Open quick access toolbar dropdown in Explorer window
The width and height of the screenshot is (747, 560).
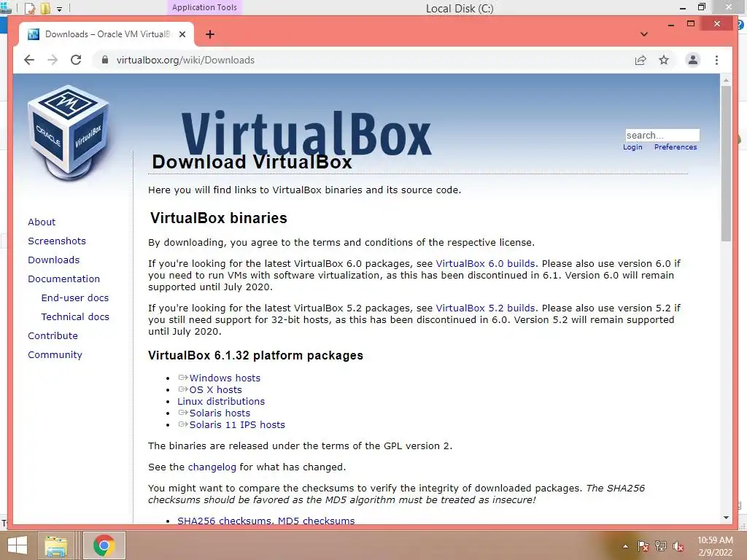coord(60,9)
